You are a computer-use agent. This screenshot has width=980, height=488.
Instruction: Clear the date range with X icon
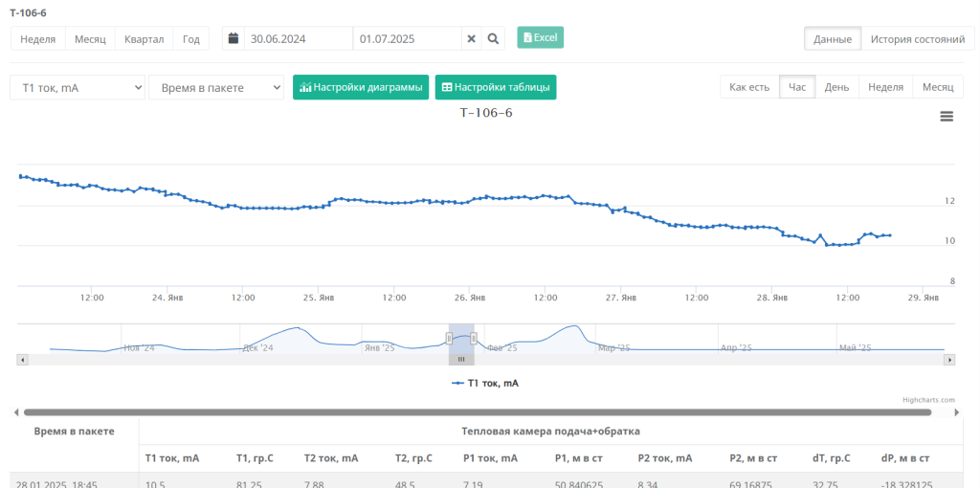pos(471,38)
